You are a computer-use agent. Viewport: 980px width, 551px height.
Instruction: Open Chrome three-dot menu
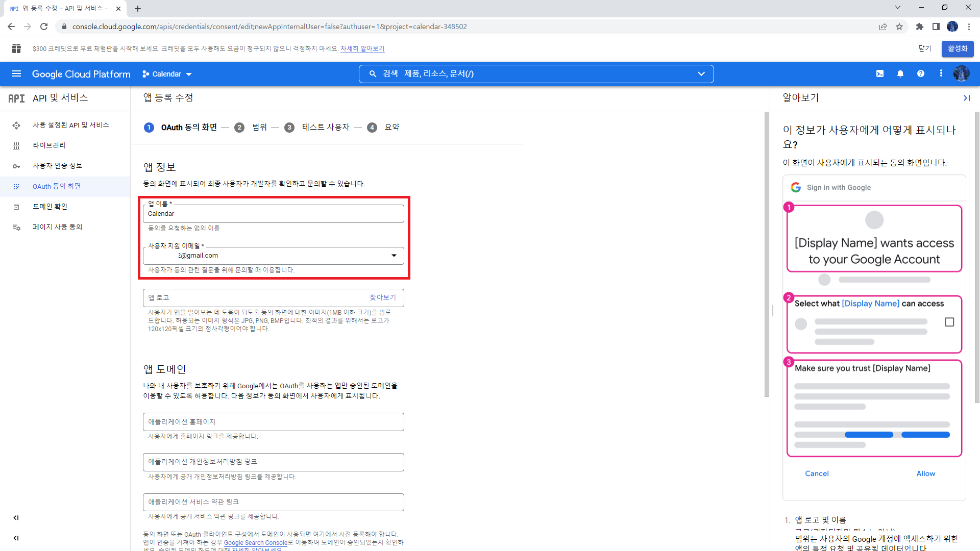(969, 27)
